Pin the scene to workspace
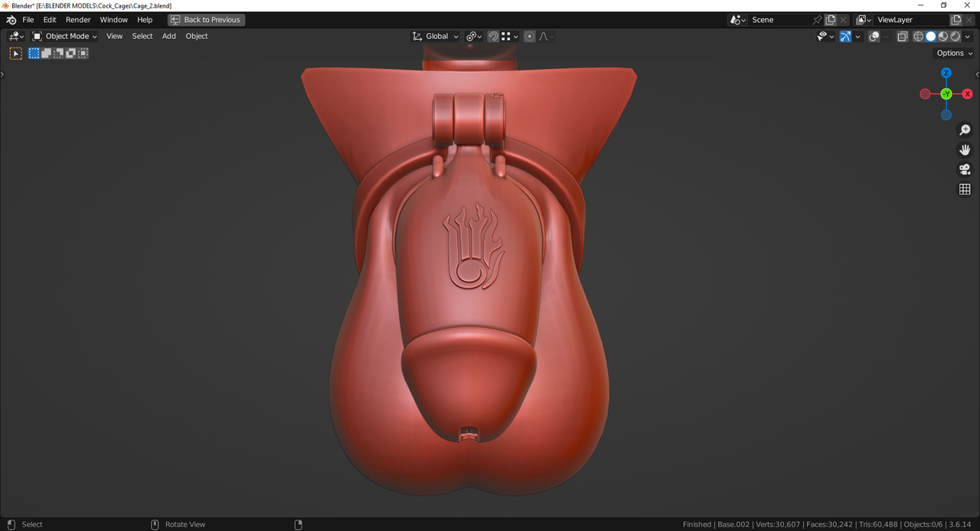Image resolution: width=980 pixels, height=531 pixels. pos(817,20)
